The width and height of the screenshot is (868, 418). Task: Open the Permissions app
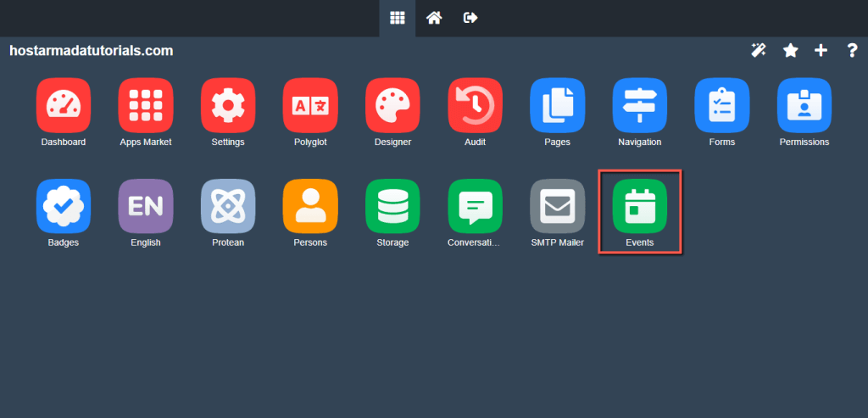pos(804,106)
